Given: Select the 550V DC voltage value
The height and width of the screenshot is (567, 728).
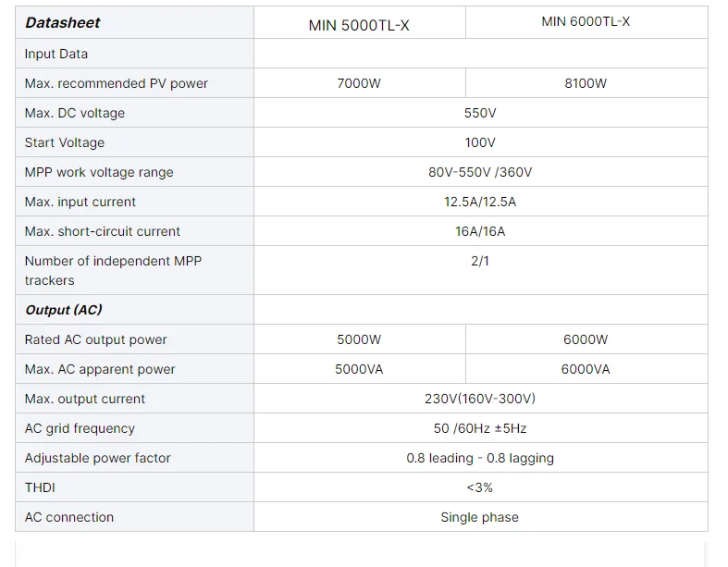Looking at the screenshot, I should (x=480, y=113).
